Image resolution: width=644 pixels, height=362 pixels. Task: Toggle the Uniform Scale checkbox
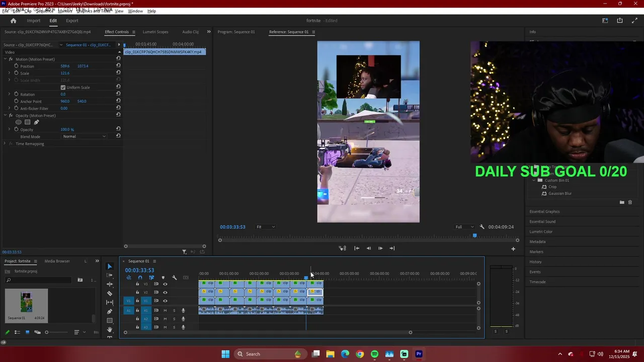63,87
